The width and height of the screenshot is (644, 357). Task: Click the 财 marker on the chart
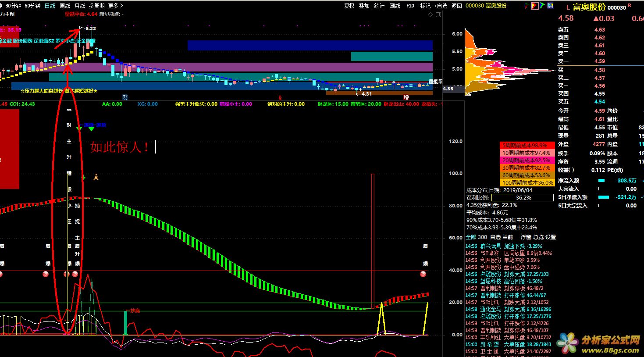tap(125, 97)
